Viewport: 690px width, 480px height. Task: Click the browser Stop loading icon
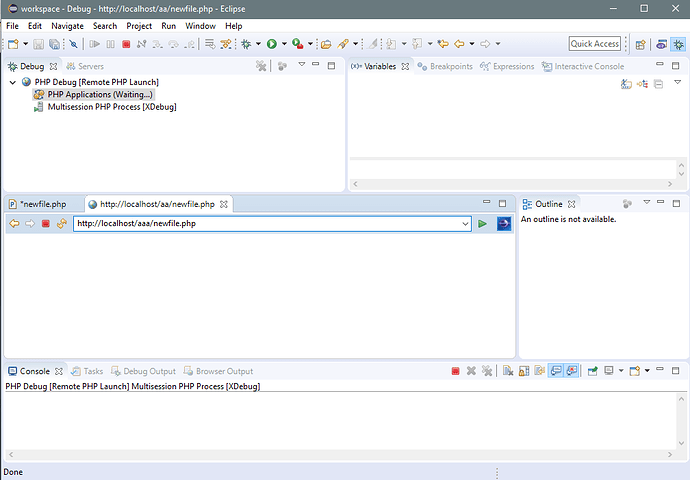coord(46,224)
